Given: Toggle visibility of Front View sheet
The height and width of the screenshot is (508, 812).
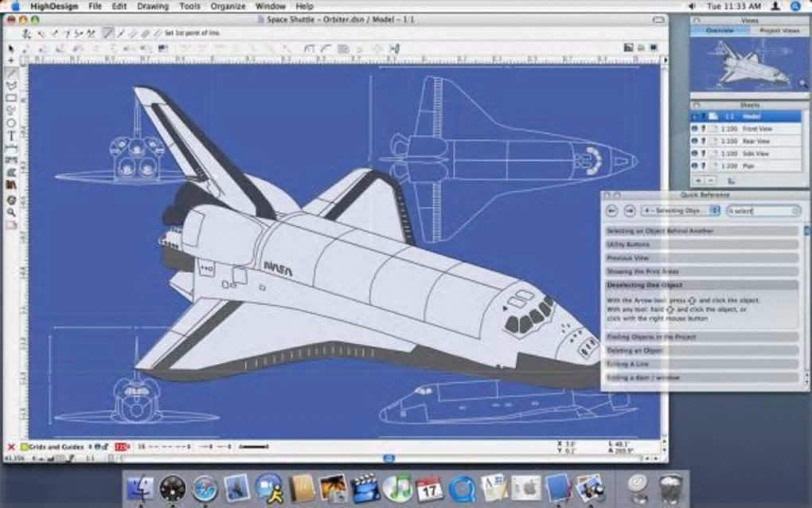Looking at the screenshot, I should coord(694,128).
